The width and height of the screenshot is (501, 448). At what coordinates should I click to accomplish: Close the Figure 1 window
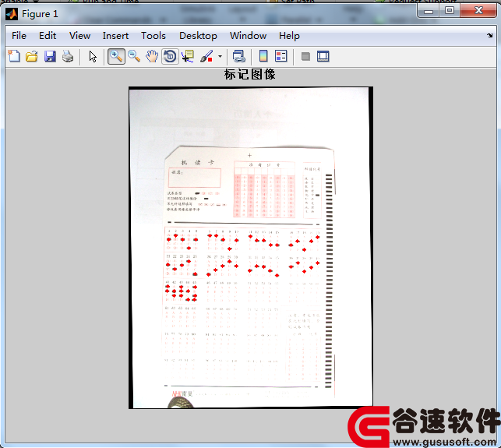478,11
